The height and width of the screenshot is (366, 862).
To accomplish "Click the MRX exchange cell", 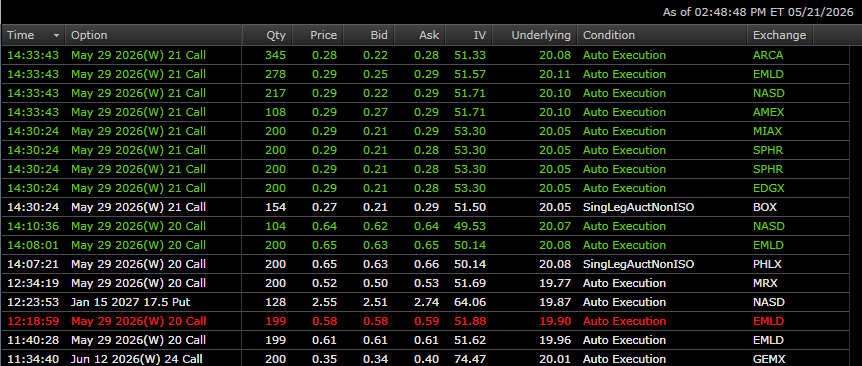I will [764, 283].
